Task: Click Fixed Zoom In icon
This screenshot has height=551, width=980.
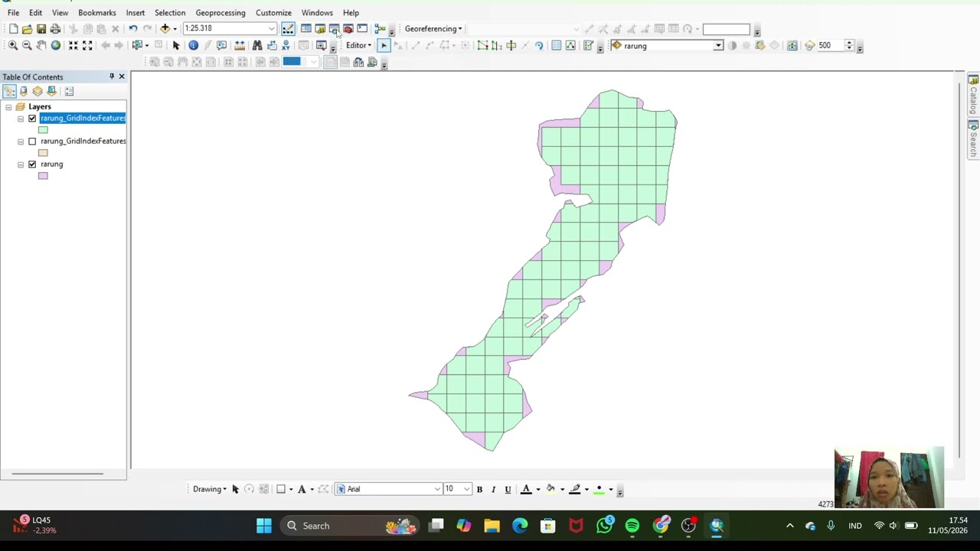Action: [73, 46]
